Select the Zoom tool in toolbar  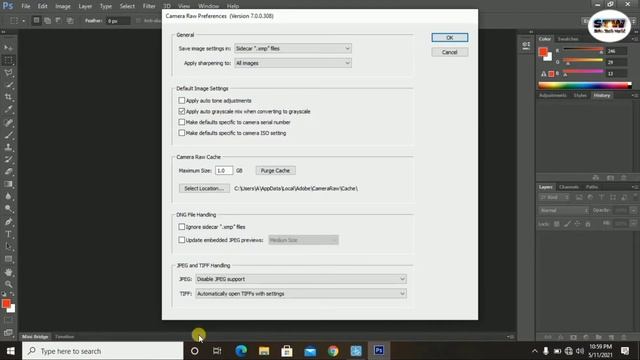tap(8, 284)
